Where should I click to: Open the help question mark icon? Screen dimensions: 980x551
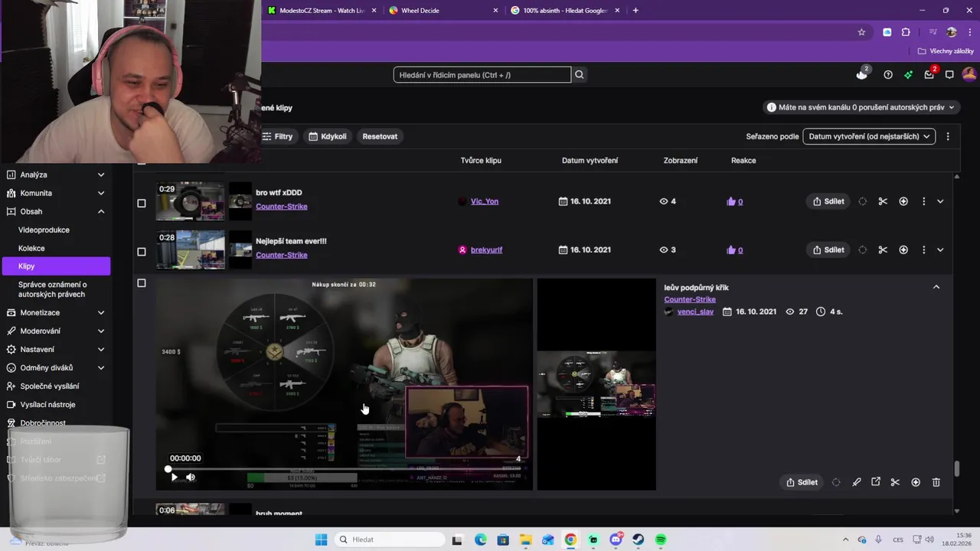887,74
